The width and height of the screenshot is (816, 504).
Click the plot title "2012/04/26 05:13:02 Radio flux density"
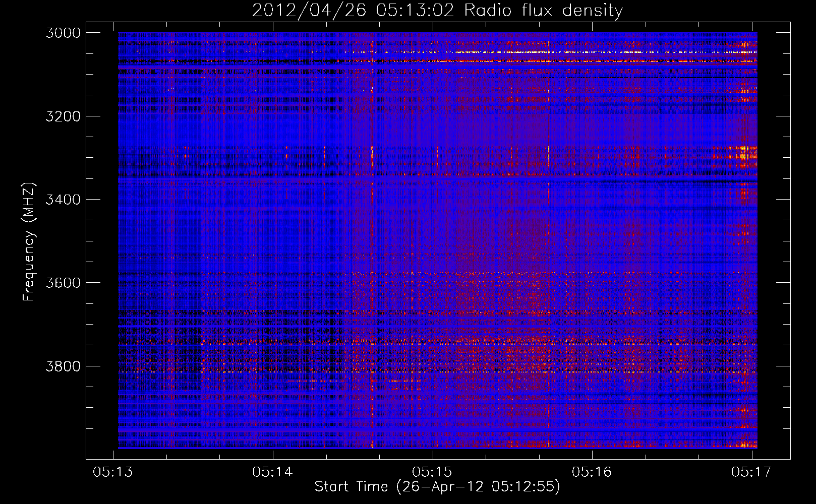point(437,11)
